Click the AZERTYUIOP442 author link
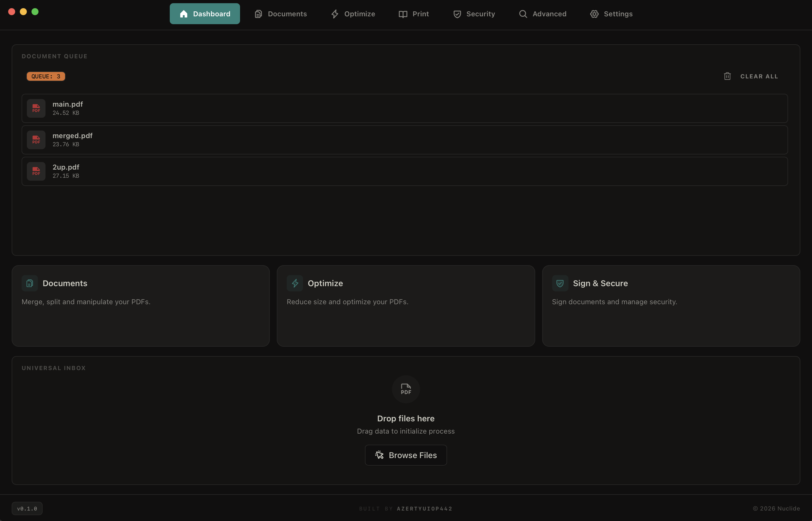The width and height of the screenshot is (812, 521). coord(424,508)
